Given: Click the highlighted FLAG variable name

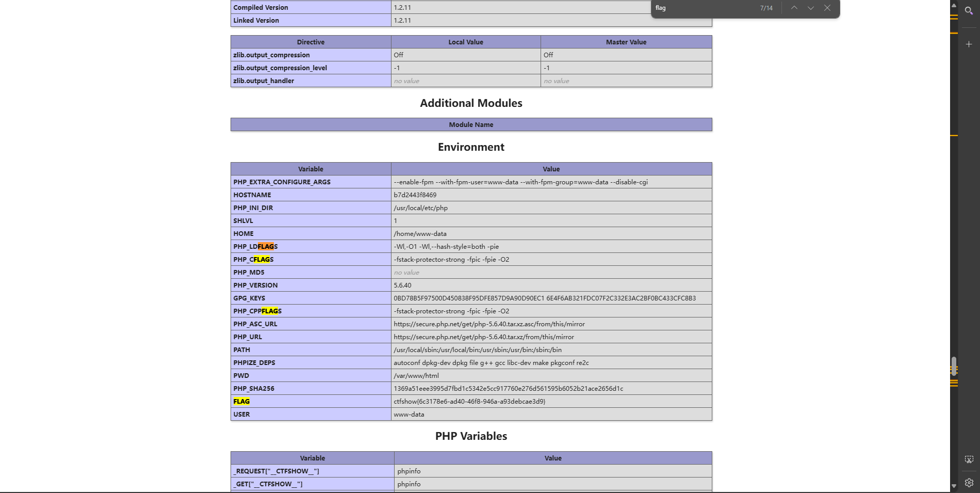Looking at the screenshot, I should (241, 401).
